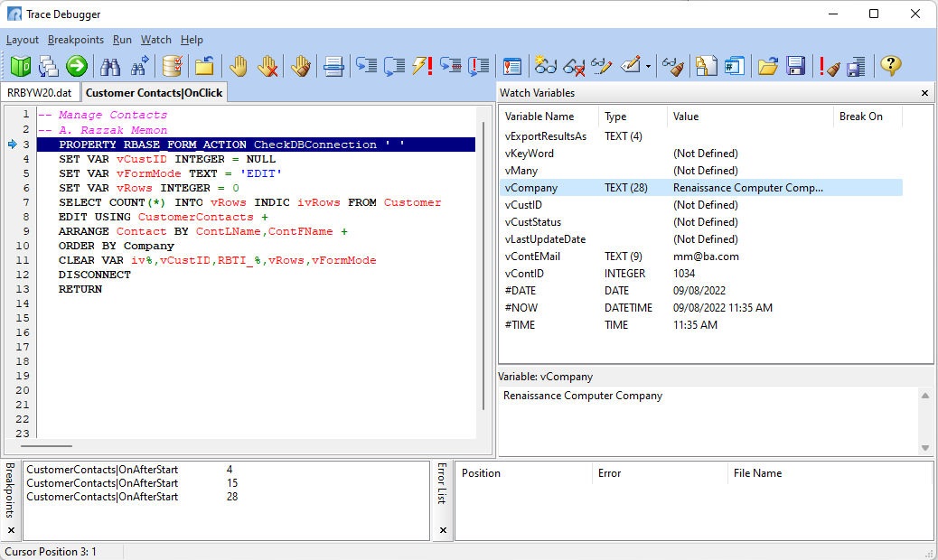Viewport: 938px width, 560px height.
Task: Click the Type column header
Action: click(633, 117)
